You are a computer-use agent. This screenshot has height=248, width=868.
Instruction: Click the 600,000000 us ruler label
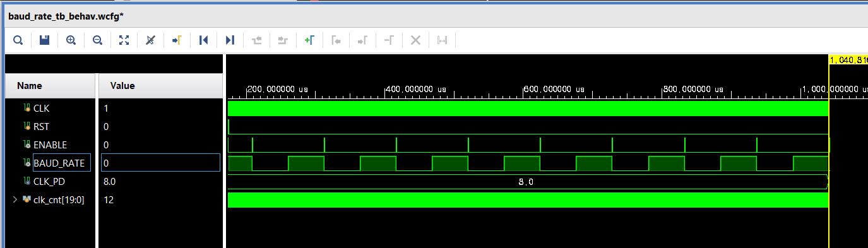[x=555, y=90]
